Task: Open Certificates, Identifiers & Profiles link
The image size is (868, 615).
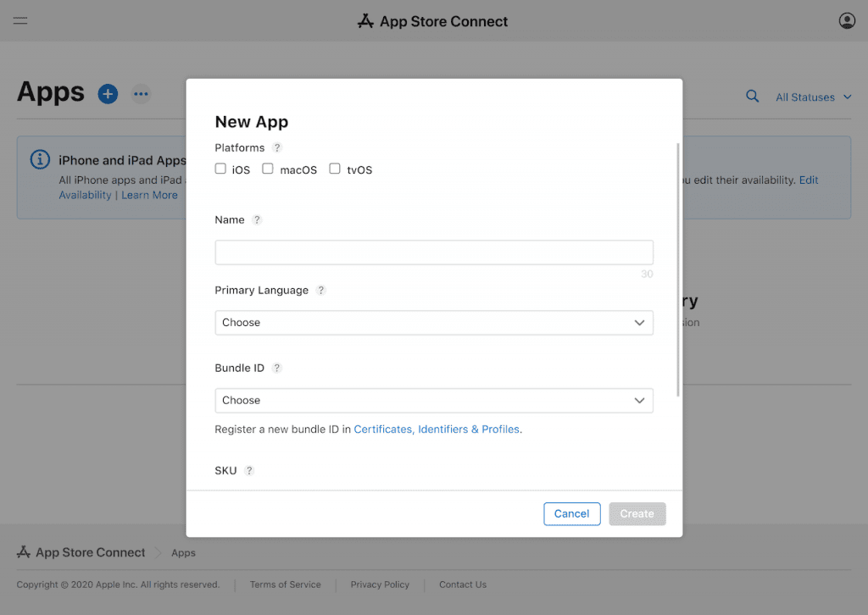Action: coord(437,429)
